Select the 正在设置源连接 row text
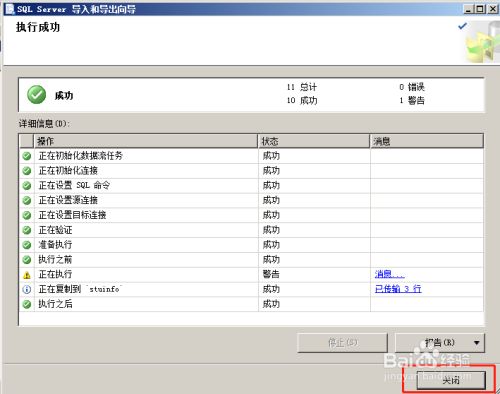Viewport: 500px width, 394px height. [x=68, y=200]
